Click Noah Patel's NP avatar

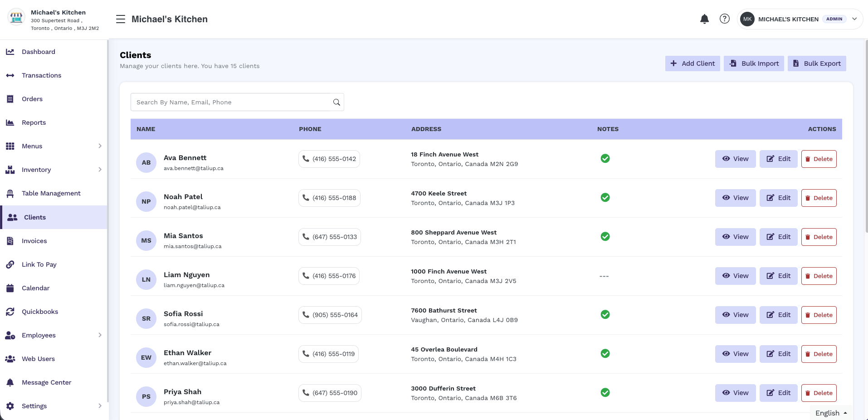pyautogui.click(x=146, y=201)
